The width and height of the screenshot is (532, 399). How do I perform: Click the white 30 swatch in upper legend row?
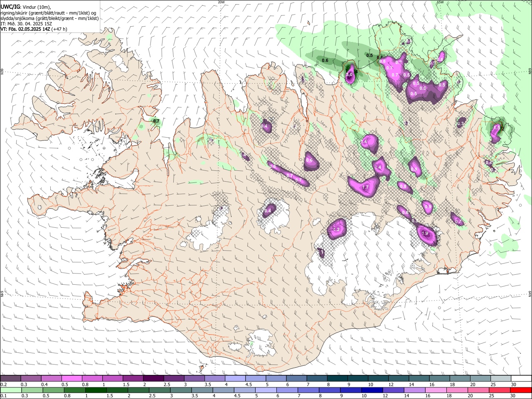click(x=521, y=379)
